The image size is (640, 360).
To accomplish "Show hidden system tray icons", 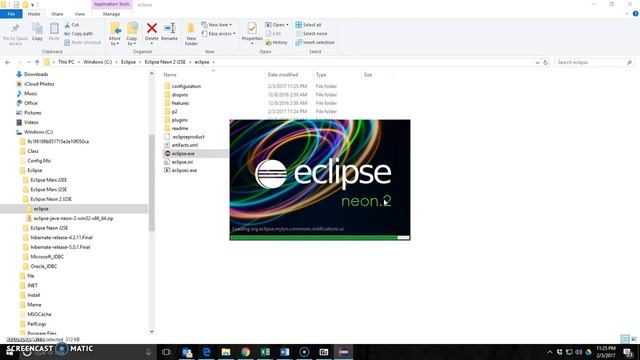I will 550,352.
